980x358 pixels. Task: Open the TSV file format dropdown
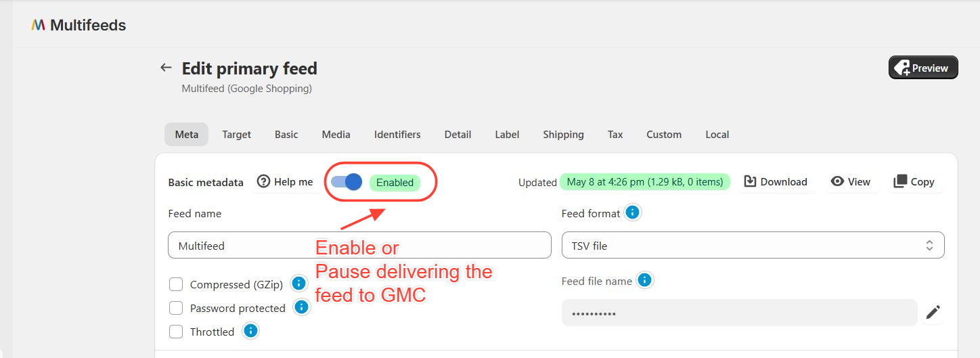click(x=753, y=246)
